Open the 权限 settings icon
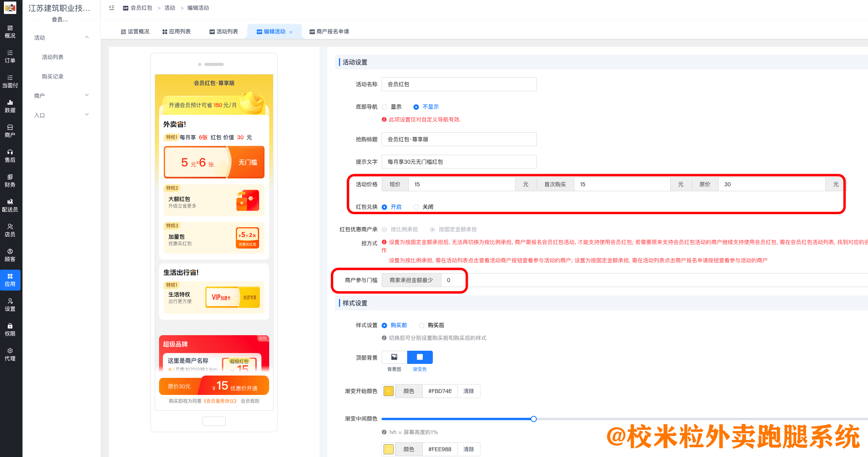The image size is (868, 457). 10,329
